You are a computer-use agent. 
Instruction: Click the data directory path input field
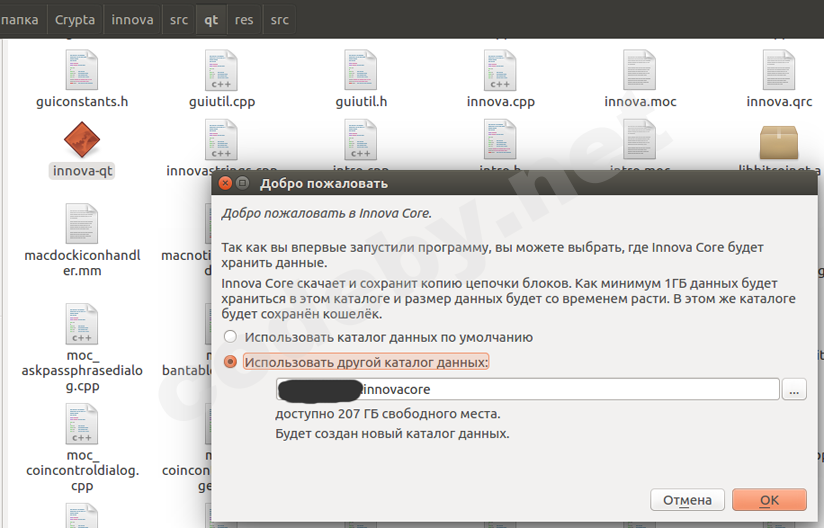click(528, 389)
